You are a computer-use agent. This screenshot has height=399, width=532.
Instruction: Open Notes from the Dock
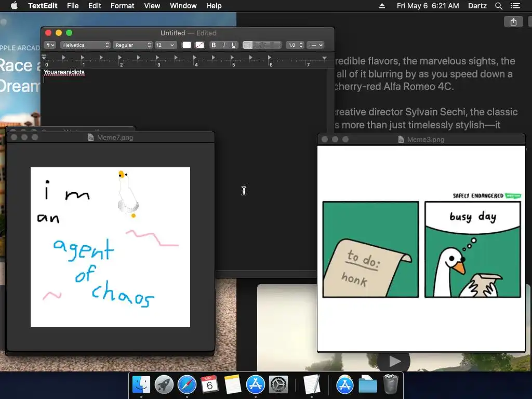232,384
